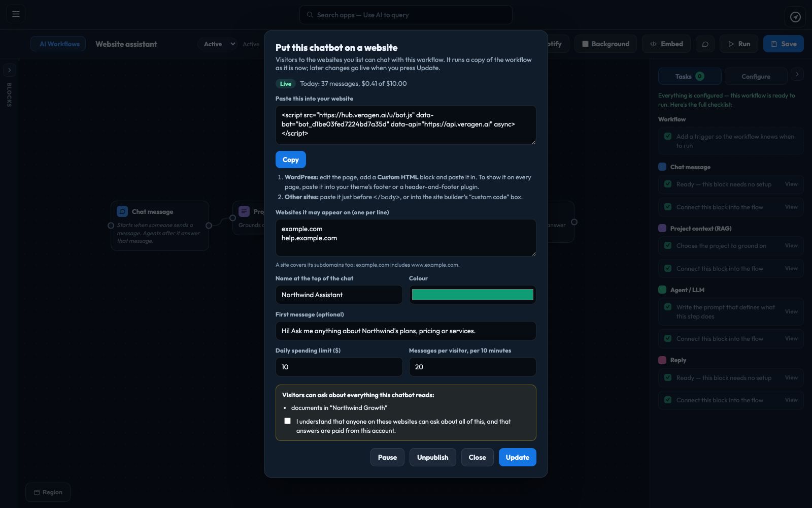Run the workflow with the Run button
This screenshot has height=508, width=812.
pos(739,44)
